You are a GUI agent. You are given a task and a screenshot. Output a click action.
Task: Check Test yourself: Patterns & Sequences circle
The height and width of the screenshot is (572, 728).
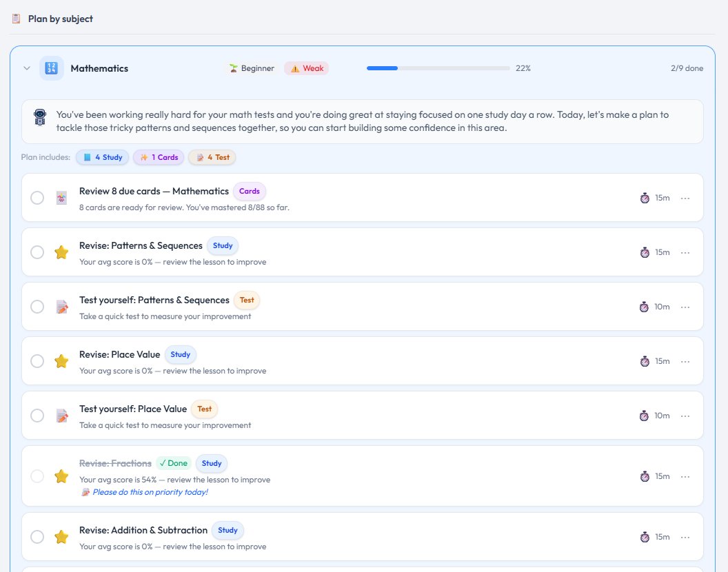(37, 307)
